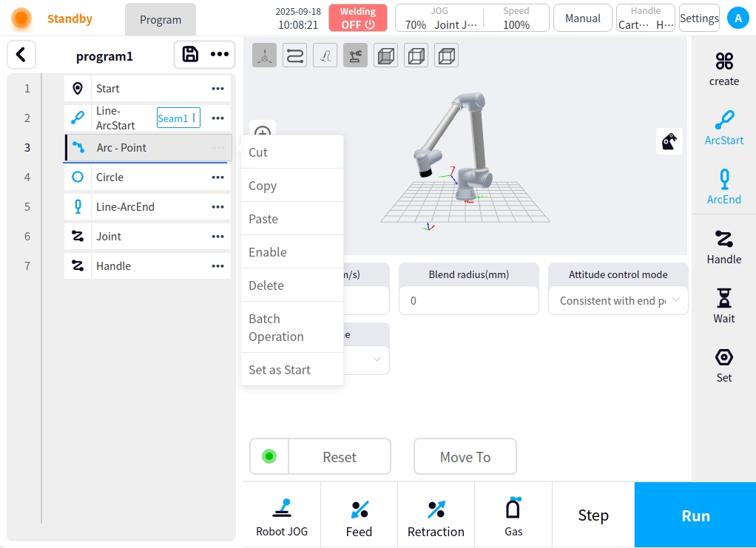The height and width of the screenshot is (548, 756).
Task: Add a Wait command from sidebar
Action: [723, 305]
